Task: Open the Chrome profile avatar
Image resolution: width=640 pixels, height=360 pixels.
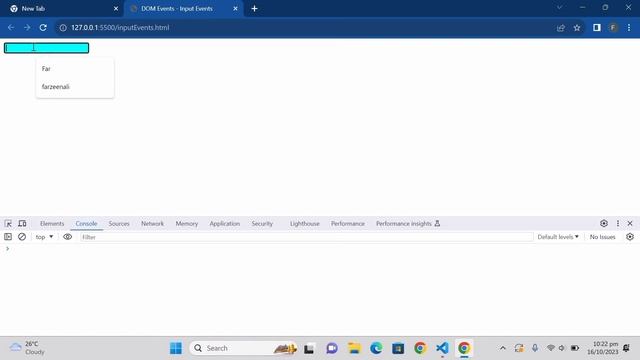Action: pyautogui.click(x=613, y=27)
